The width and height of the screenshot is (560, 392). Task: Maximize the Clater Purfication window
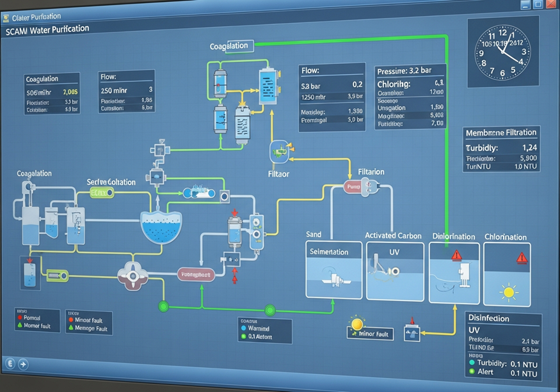coord(538,4)
